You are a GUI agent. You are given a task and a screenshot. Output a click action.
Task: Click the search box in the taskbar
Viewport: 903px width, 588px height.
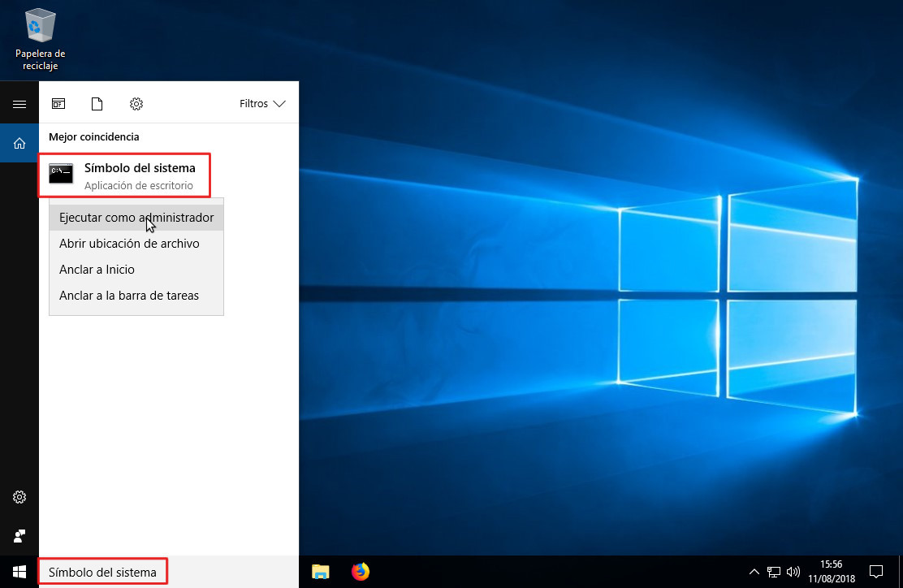(x=103, y=572)
